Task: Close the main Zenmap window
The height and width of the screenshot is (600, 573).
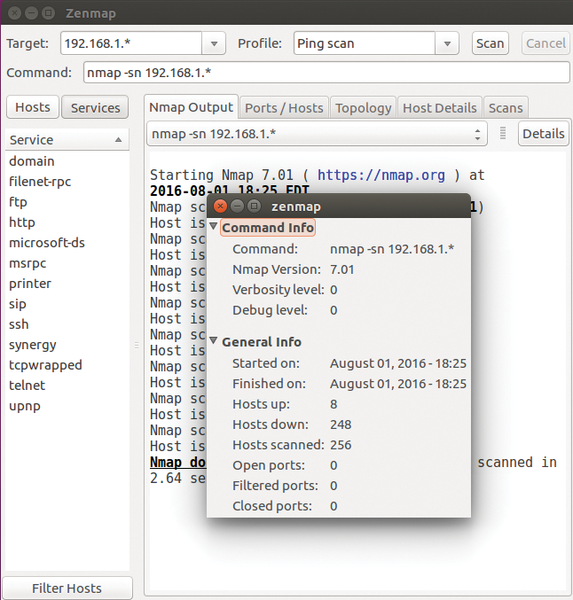Action: click(x=15, y=13)
